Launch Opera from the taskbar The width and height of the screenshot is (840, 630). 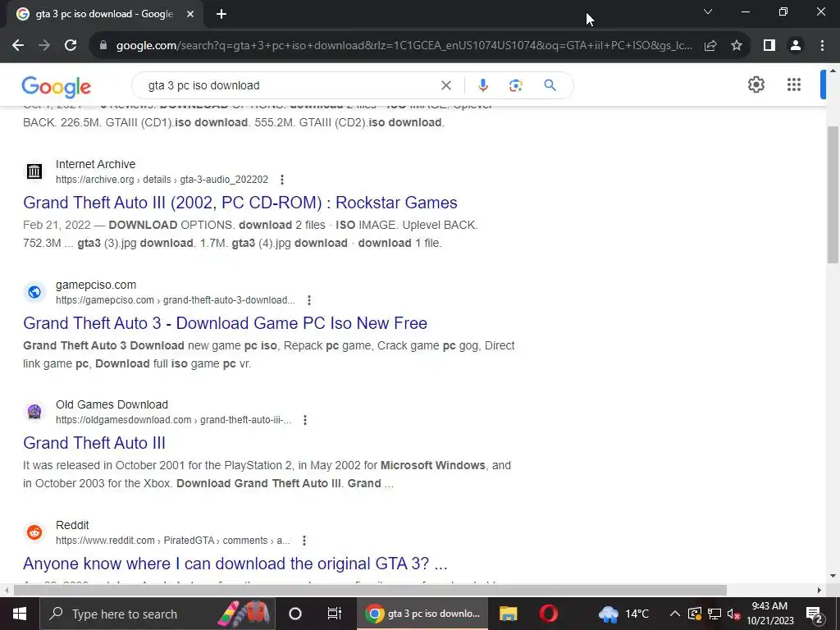549,614
